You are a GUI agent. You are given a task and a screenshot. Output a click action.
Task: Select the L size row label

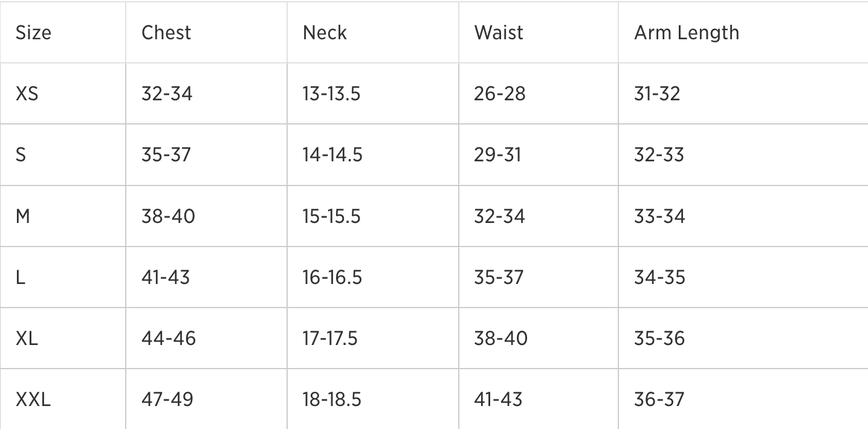tap(21, 277)
